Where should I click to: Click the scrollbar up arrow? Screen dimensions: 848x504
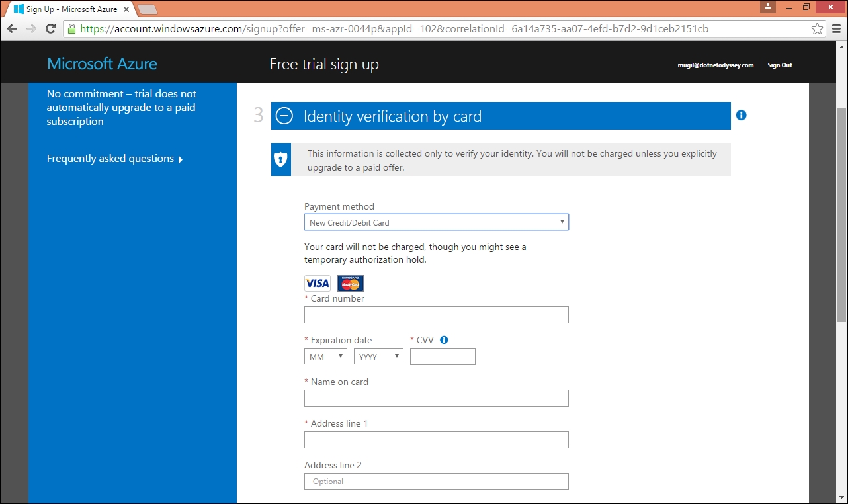[841, 47]
